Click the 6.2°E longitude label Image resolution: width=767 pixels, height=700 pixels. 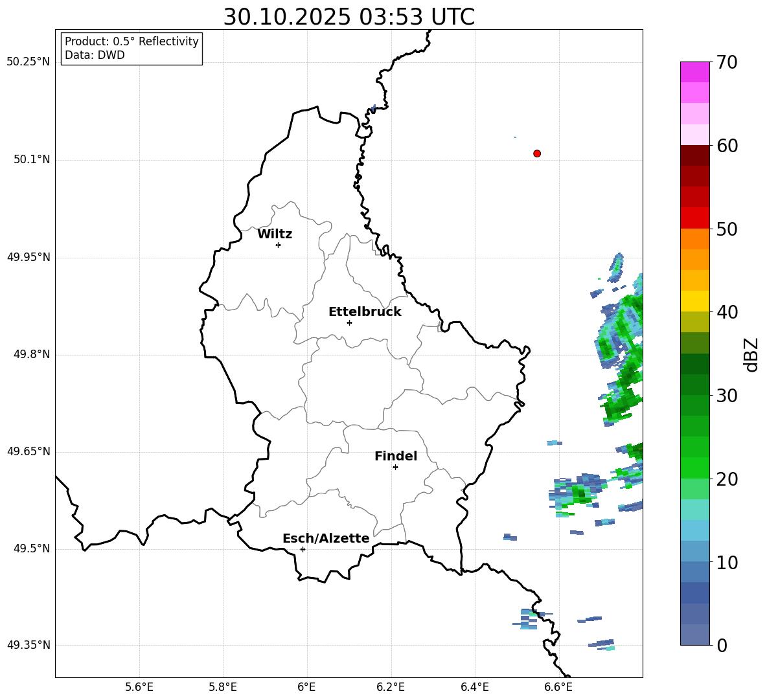pyautogui.click(x=391, y=687)
